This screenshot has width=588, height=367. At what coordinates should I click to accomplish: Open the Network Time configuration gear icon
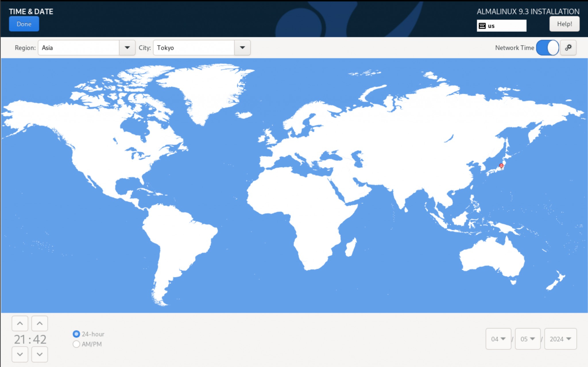point(568,48)
